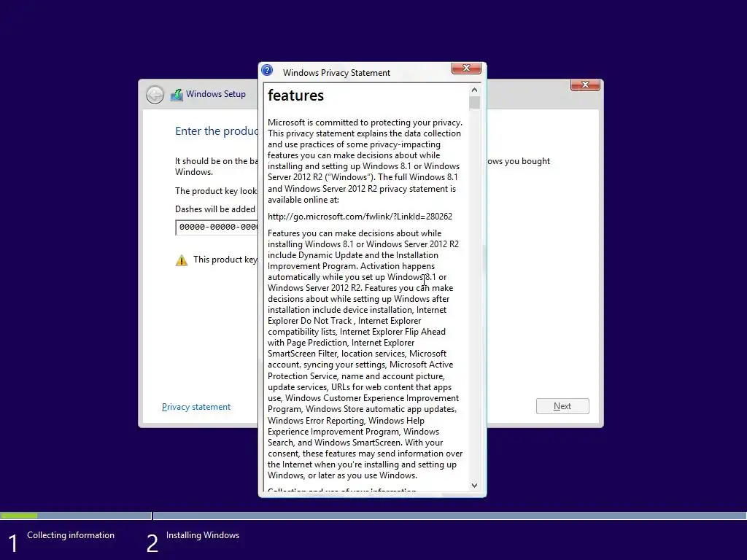Click the 'Installing Windows' step label
This screenshot has width=747, height=560.
[x=203, y=534]
